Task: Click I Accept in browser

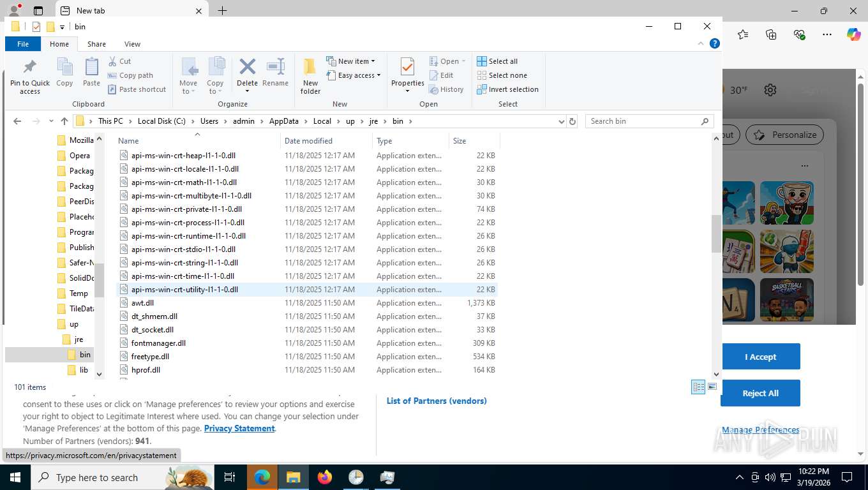Action: [x=760, y=357]
